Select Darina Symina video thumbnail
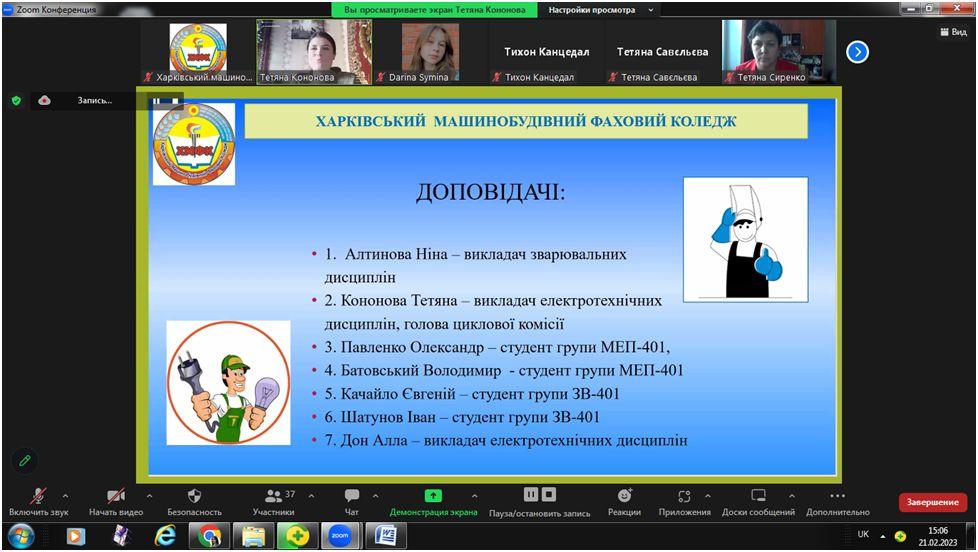This screenshot has width=978, height=552. pos(430,52)
